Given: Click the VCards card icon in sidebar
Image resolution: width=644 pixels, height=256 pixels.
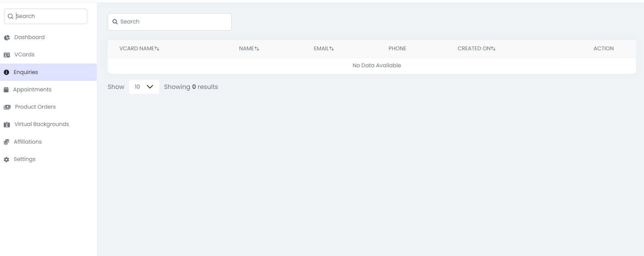Looking at the screenshot, I should (x=7, y=55).
